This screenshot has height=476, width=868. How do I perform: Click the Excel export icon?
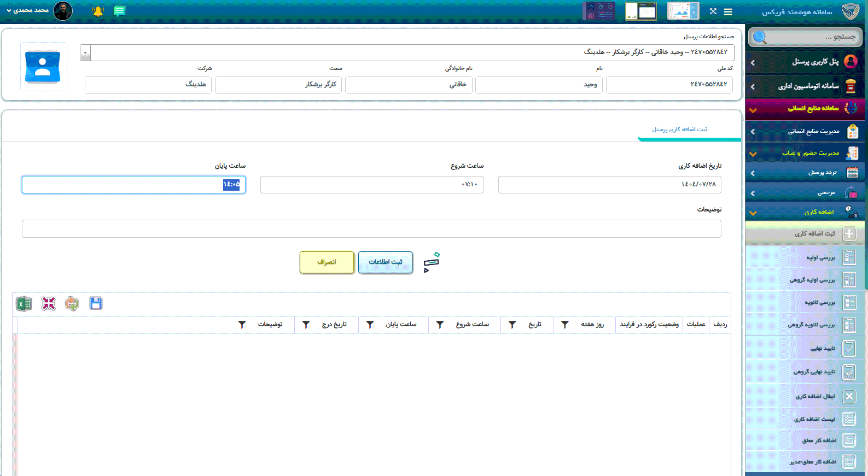(x=24, y=304)
